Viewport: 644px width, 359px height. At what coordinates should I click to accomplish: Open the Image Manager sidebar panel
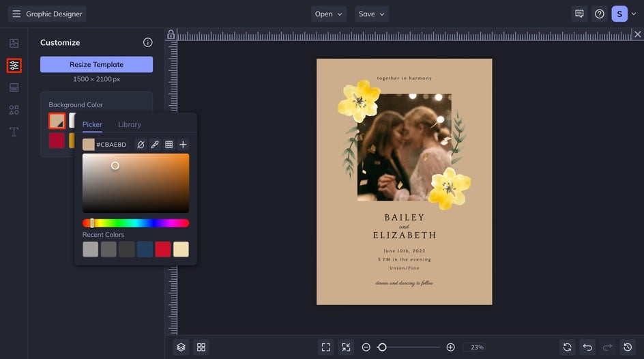tap(14, 43)
